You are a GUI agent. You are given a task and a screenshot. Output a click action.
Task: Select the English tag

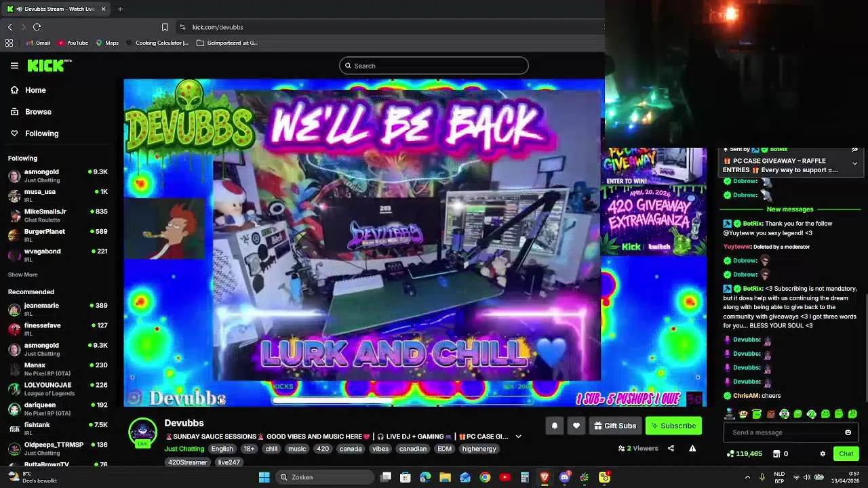[x=222, y=449]
